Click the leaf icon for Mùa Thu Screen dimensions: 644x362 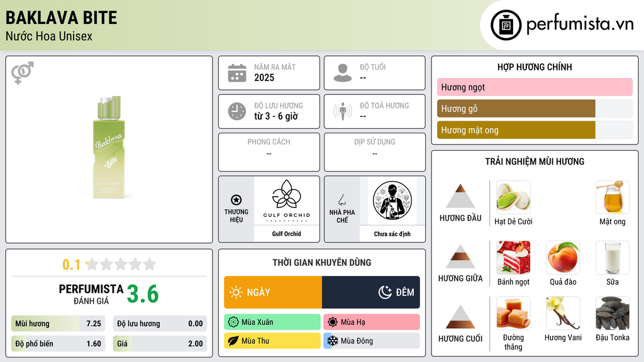click(x=233, y=341)
